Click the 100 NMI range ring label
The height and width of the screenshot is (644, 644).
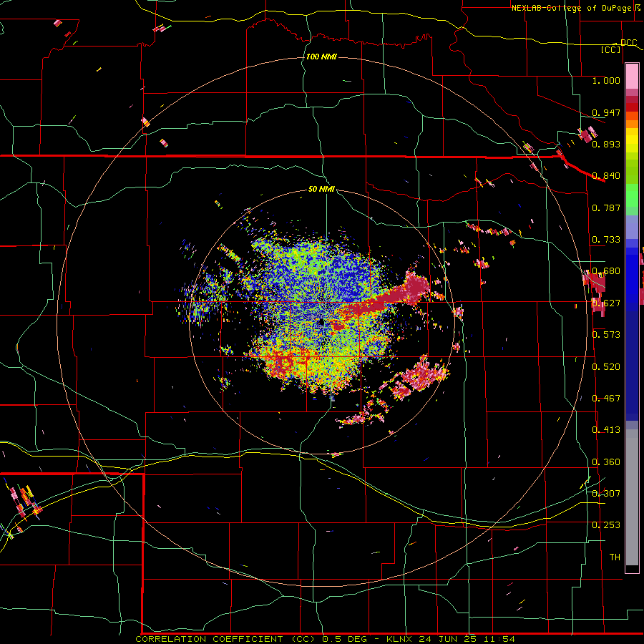(x=321, y=57)
